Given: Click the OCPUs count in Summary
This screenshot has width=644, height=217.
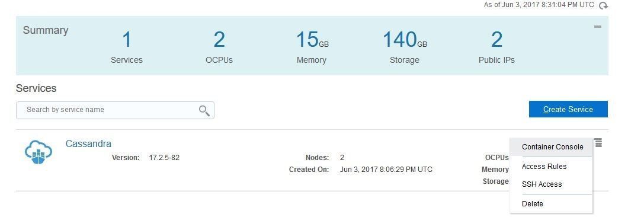Looking at the screenshot, I should [x=219, y=40].
